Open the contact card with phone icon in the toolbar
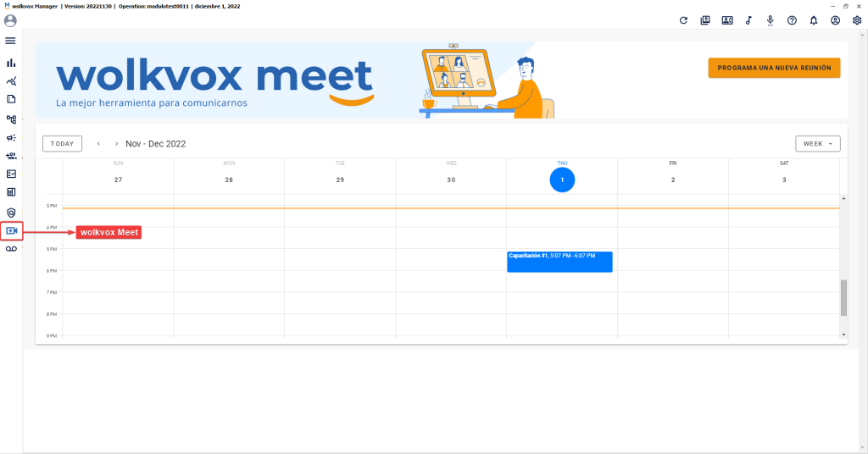Image resolution: width=868 pixels, height=454 pixels. point(727,20)
